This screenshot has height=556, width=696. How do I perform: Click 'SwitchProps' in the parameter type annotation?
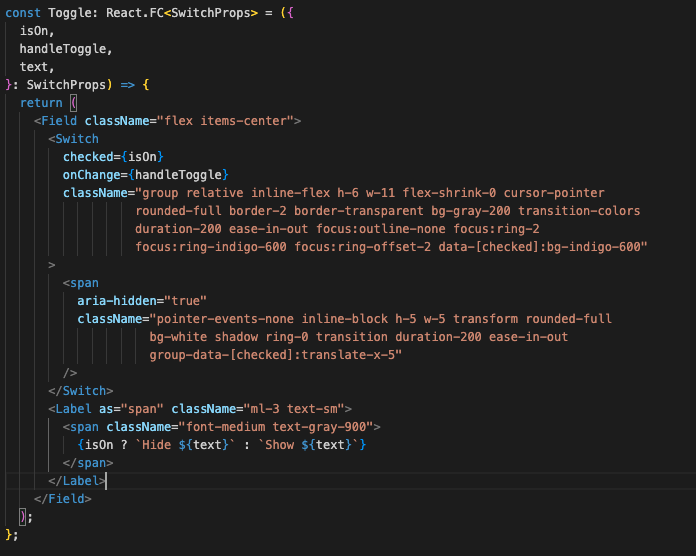[66, 85]
